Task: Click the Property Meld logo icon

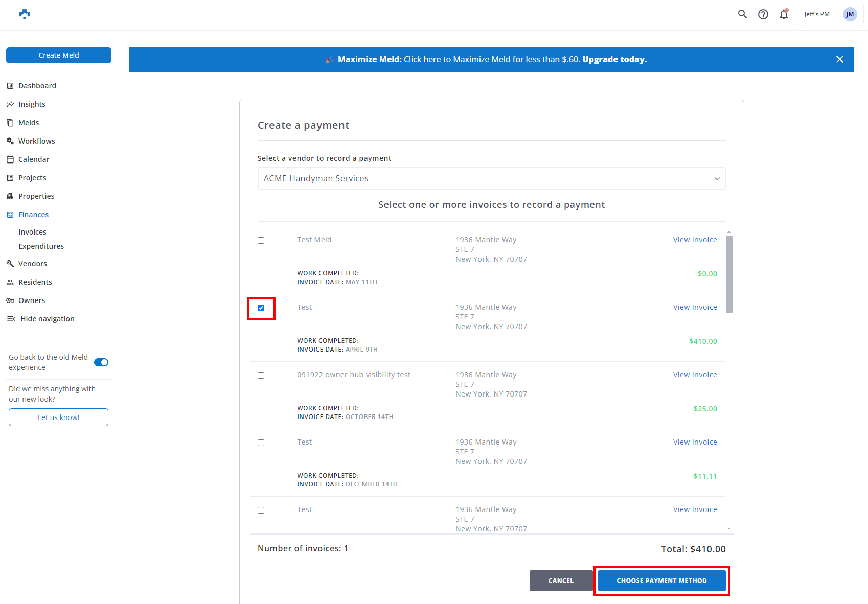Action: [25, 14]
